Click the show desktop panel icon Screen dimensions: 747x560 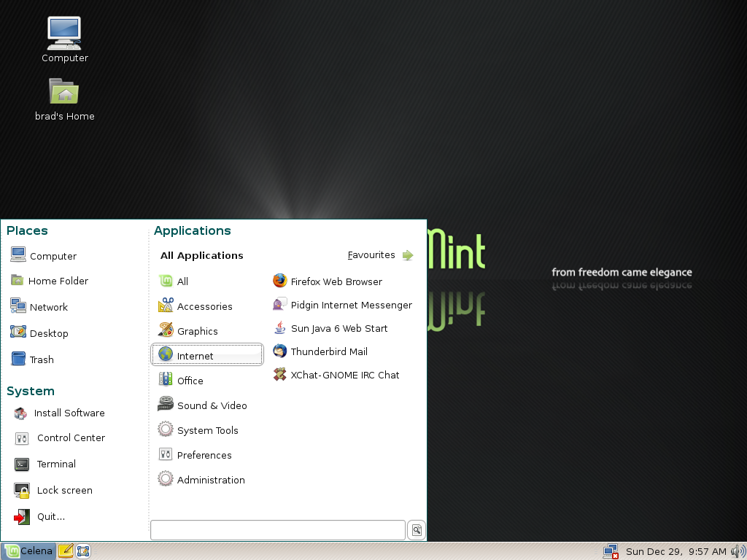click(x=83, y=551)
